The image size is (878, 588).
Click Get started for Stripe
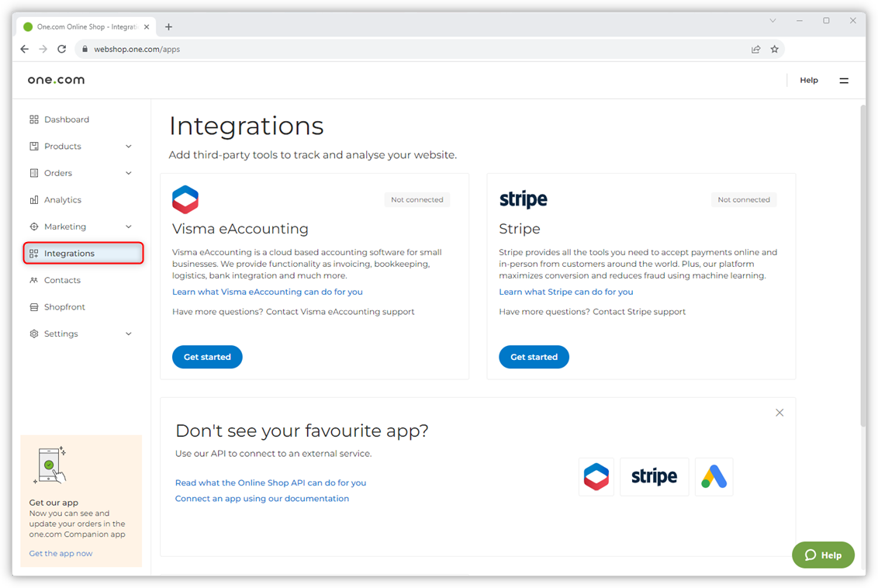(534, 357)
